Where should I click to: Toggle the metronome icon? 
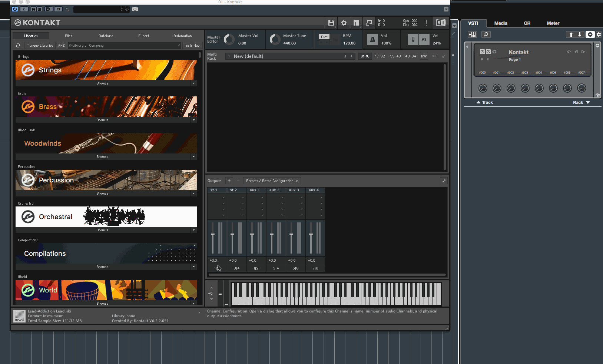click(372, 39)
